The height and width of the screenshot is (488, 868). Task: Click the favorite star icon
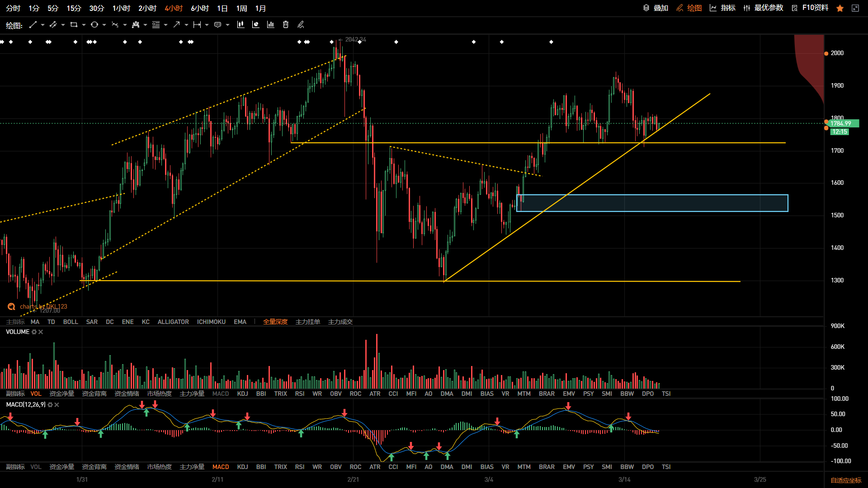840,8
